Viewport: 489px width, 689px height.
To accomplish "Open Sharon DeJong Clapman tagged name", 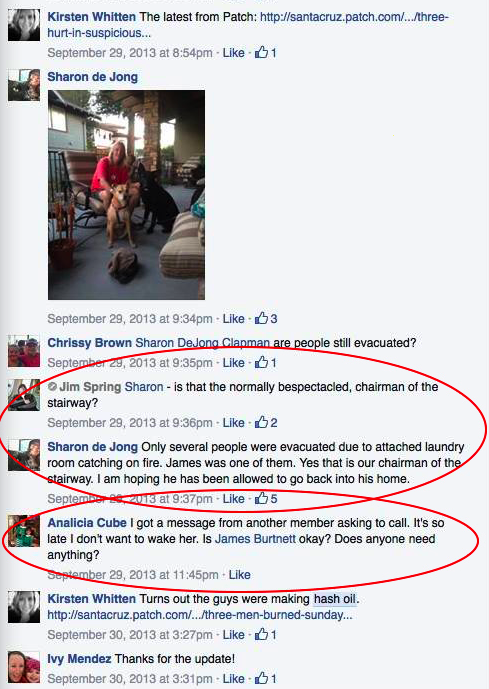I will point(203,343).
